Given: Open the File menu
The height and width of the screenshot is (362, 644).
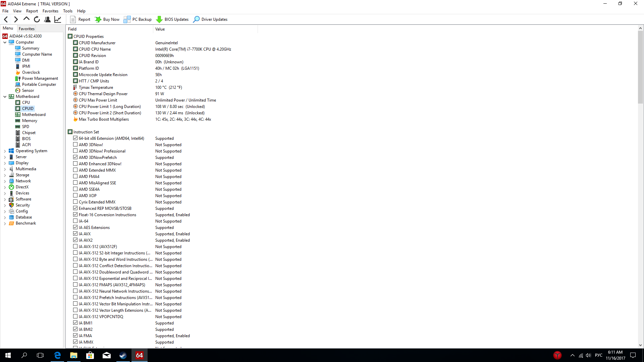Looking at the screenshot, I should [5, 11].
